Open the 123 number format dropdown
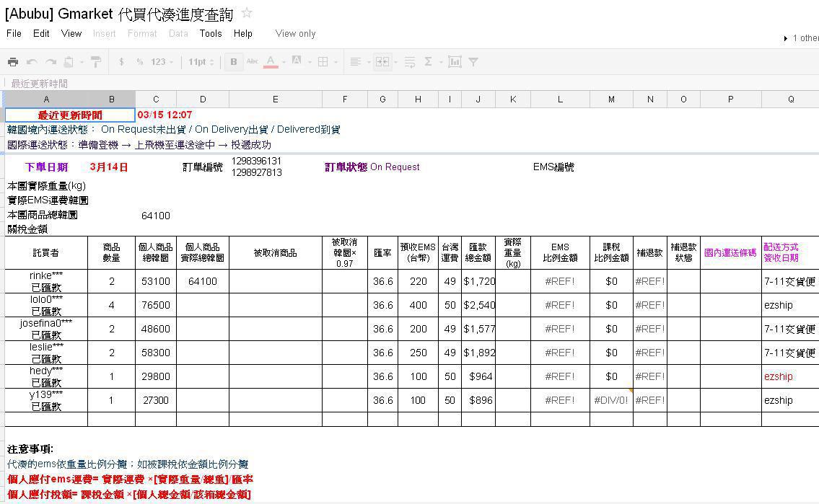819x504 pixels. (162, 62)
